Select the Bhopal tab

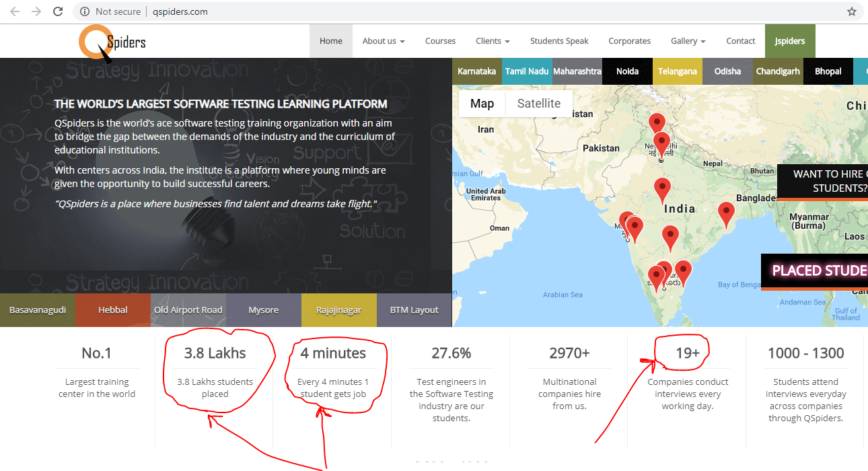(828, 71)
